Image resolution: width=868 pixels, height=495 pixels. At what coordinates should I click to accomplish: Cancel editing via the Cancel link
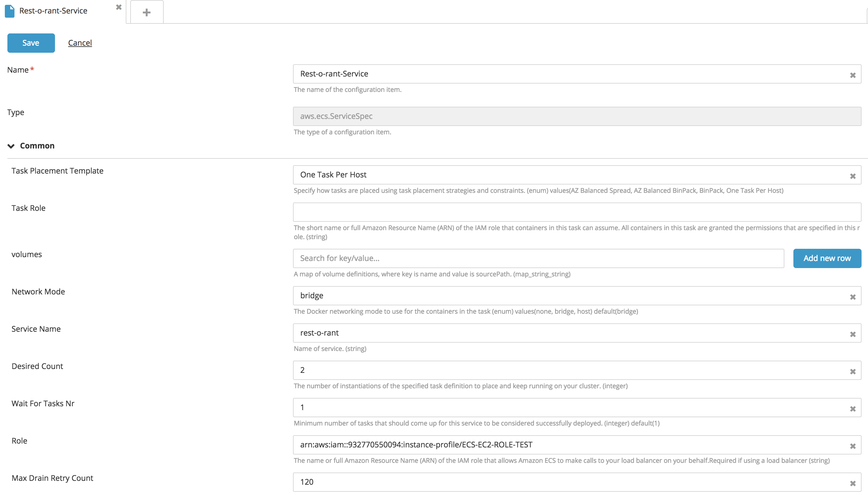80,43
